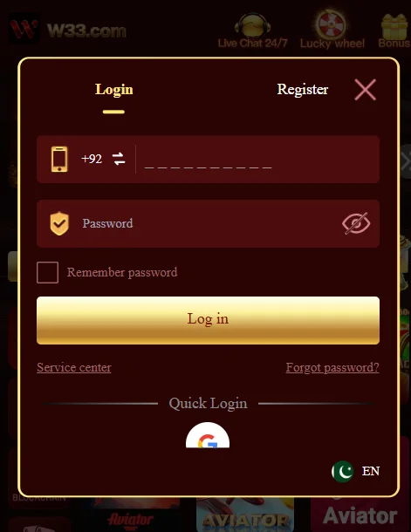Click the Google quick login icon
The width and height of the screenshot is (411, 532).
coord(208,435)
